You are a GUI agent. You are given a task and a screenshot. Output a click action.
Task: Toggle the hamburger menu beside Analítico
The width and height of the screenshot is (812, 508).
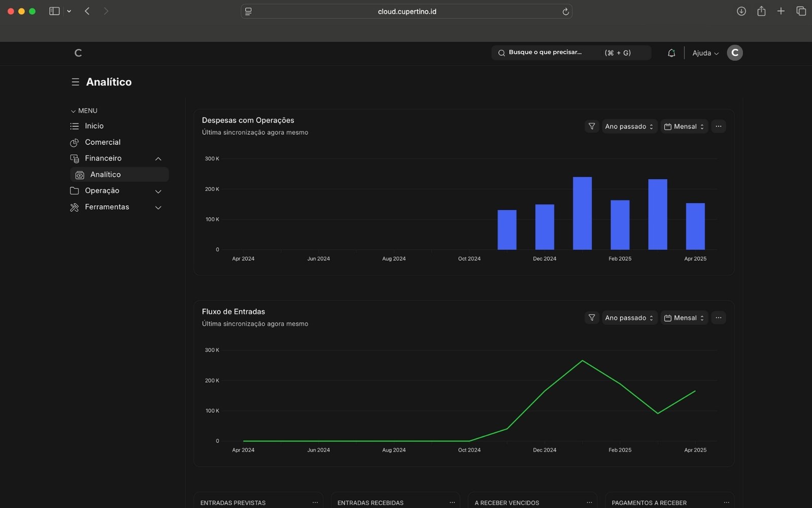click(x=75, y=82)
